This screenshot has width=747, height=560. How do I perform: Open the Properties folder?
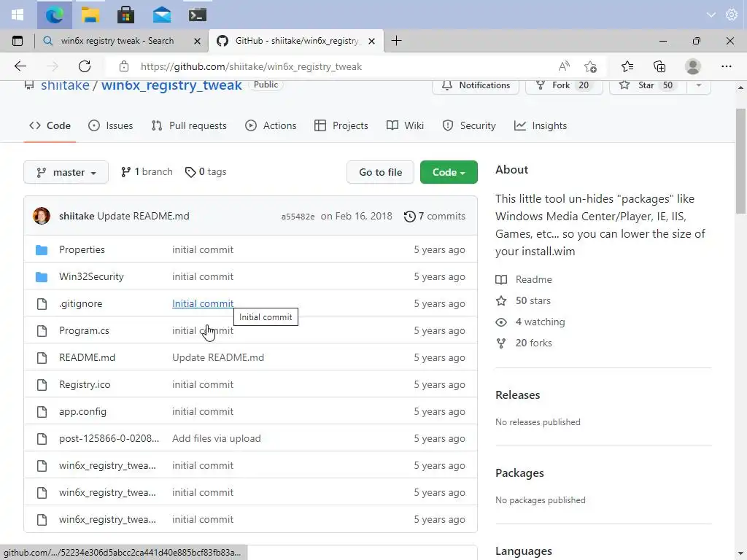(82, 249)
